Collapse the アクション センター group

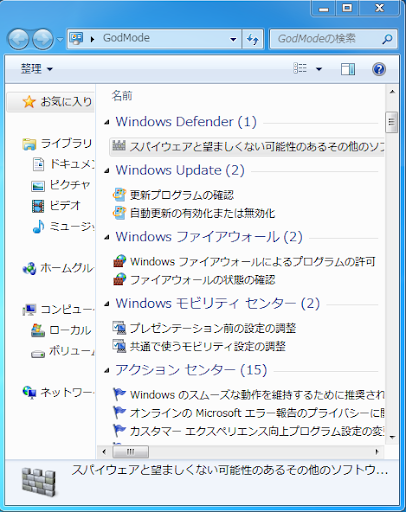[107, 370]
